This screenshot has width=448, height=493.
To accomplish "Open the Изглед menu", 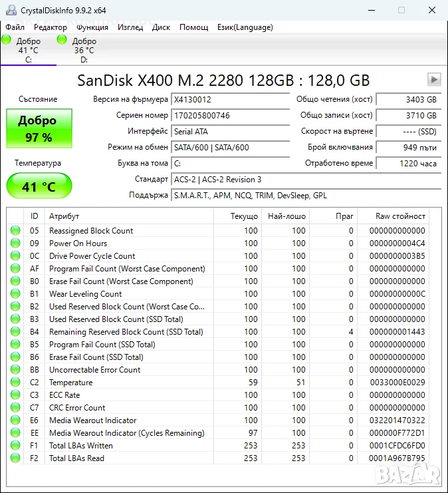I will coord(130,27).
